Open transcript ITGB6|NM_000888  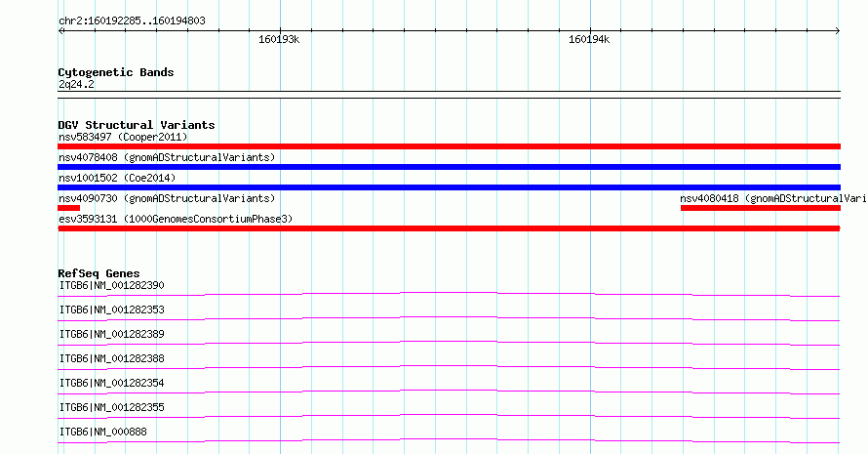(x=102, y=432)
